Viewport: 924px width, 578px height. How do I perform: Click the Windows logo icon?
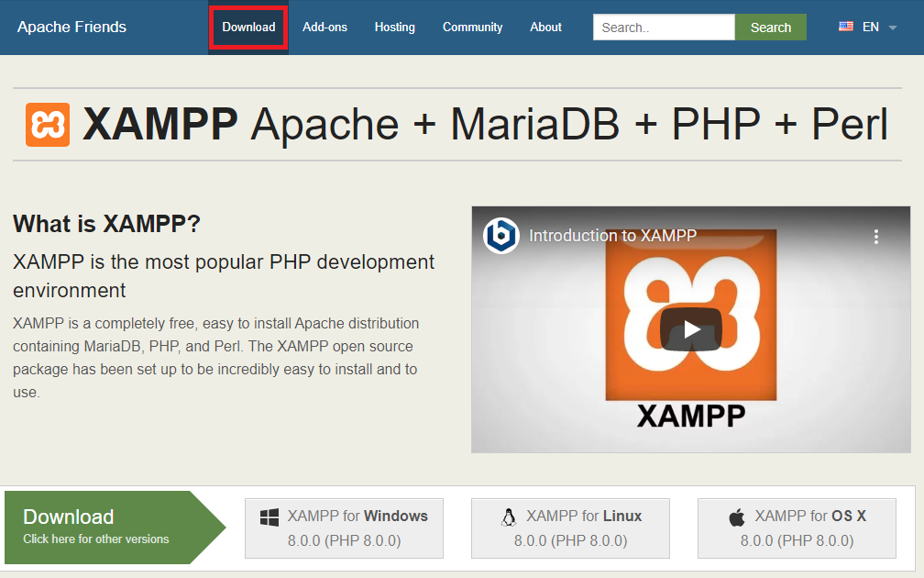click(x=269, y=517)
